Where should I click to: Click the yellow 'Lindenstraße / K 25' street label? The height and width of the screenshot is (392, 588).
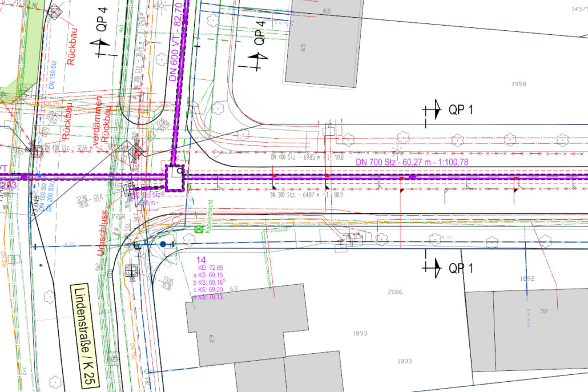85,336
